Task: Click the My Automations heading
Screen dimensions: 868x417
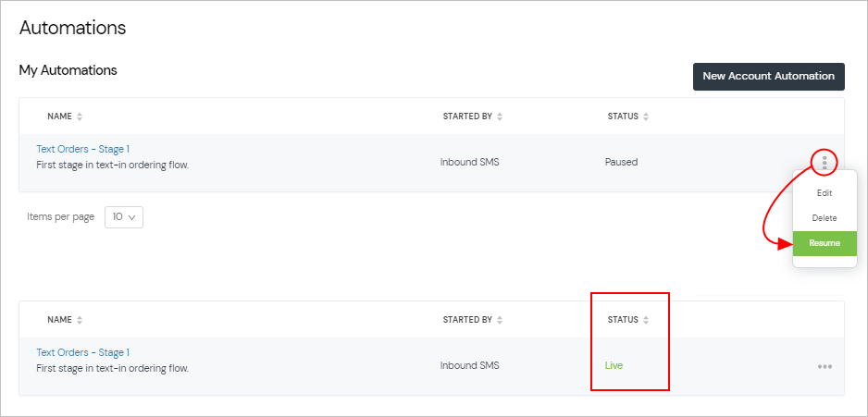Action: coord(68,70)
